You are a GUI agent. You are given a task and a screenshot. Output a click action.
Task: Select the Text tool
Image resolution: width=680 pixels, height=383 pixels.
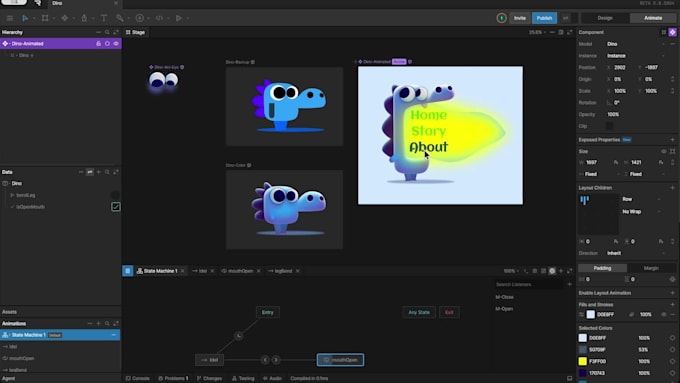pos(104,18)
